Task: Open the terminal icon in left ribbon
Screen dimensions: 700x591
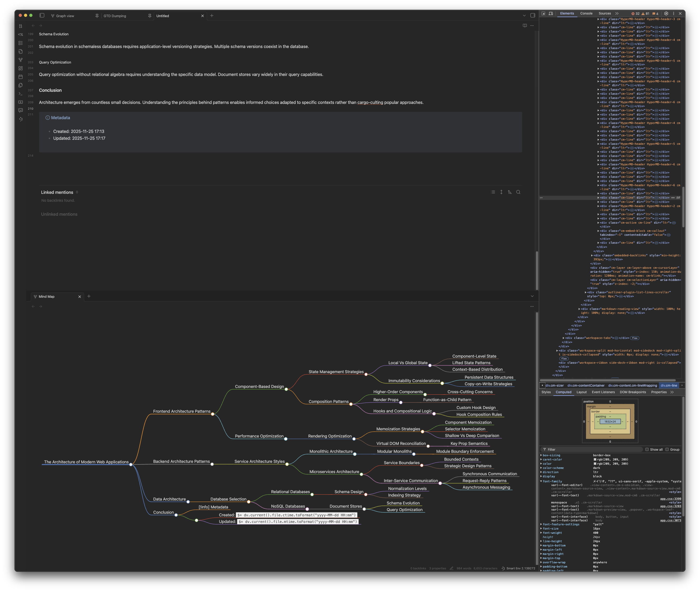Action: [x=20, y=93]
